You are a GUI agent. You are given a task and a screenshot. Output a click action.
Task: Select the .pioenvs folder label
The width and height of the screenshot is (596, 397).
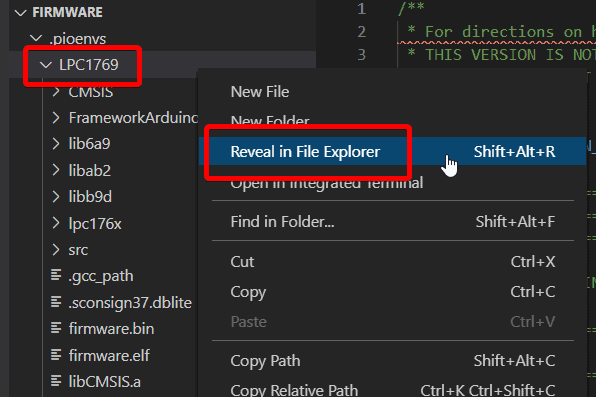click(x=78, y=39)
